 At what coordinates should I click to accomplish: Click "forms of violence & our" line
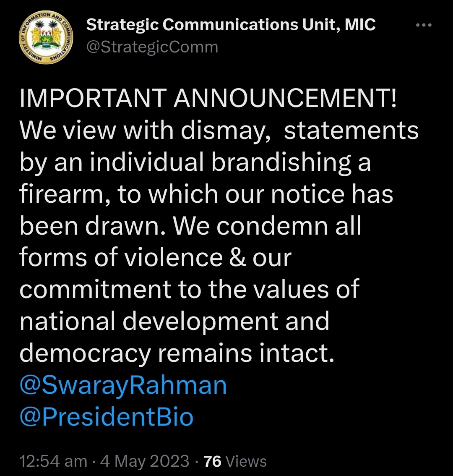tap(155, 258)
